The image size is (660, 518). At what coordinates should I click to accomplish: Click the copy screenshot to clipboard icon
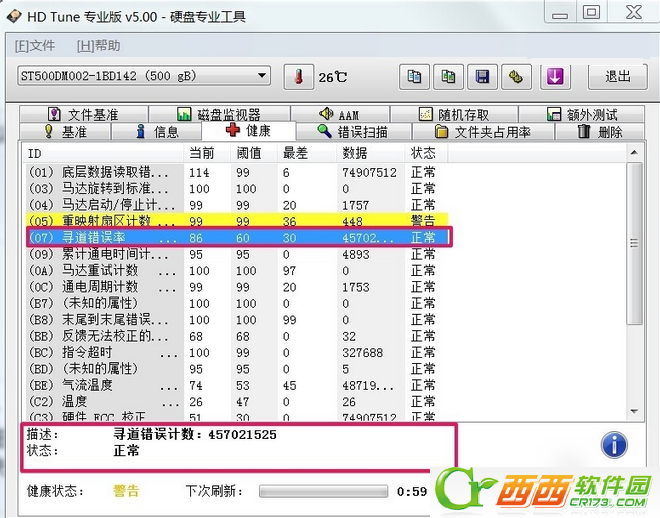coord(448,77)
